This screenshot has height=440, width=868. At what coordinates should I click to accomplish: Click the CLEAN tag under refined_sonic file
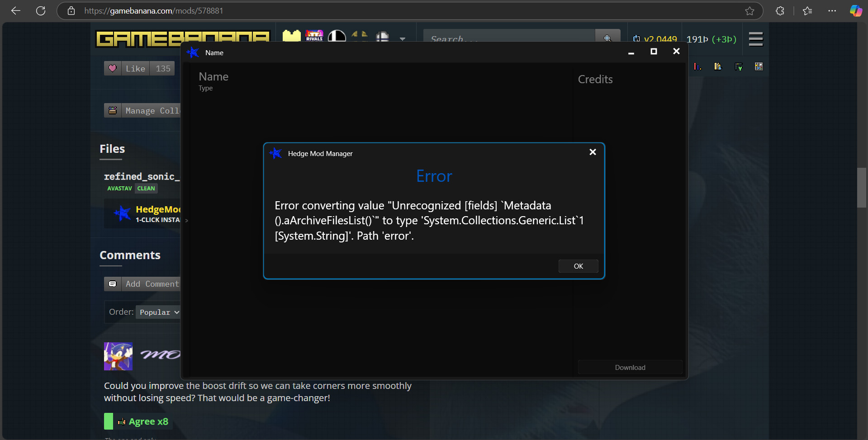pyautogui.click(x=146, y=188)
